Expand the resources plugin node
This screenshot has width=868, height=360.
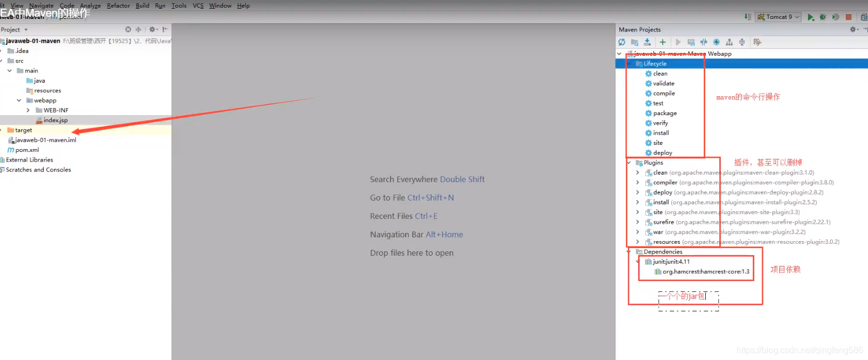pos(638,242)
